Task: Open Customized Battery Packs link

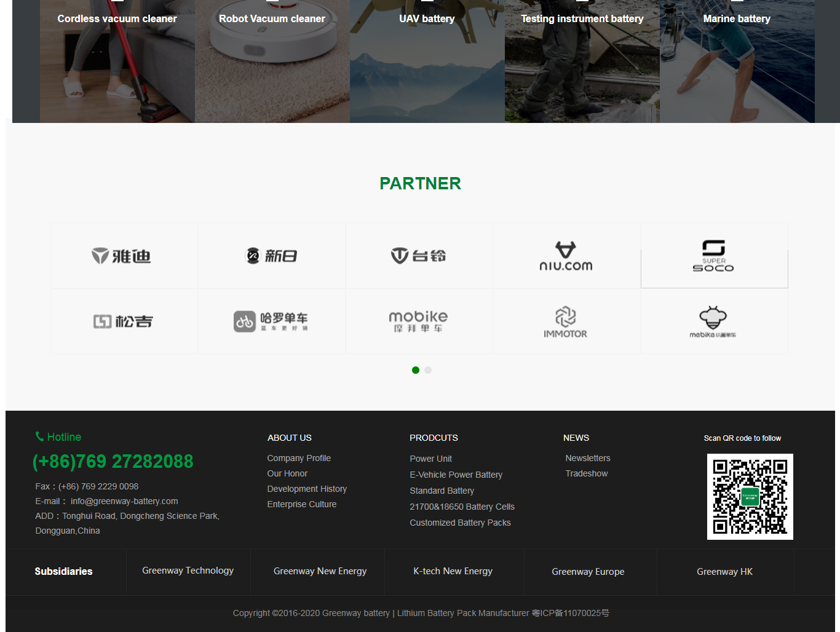Action: (x=461, y=523)
